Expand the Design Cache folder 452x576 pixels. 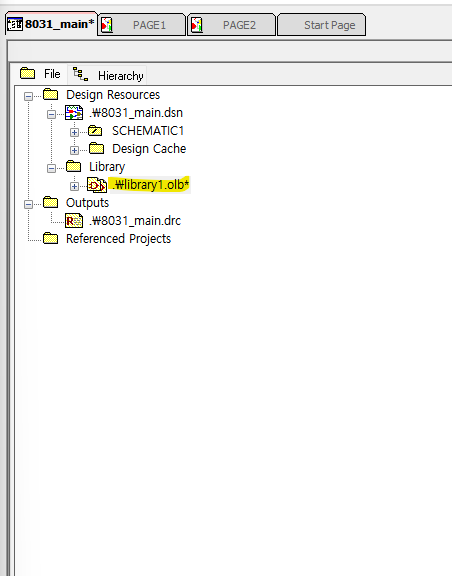74,150
